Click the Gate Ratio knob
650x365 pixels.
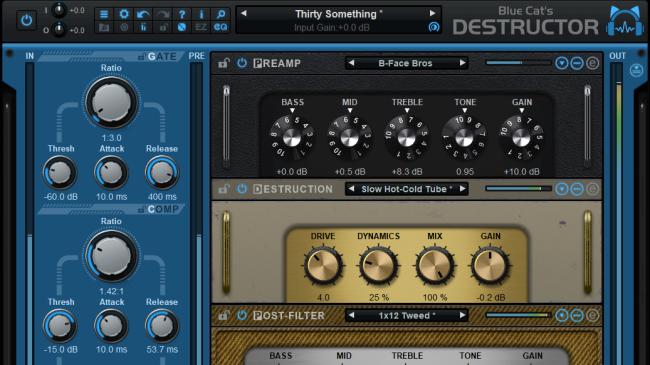112,102
